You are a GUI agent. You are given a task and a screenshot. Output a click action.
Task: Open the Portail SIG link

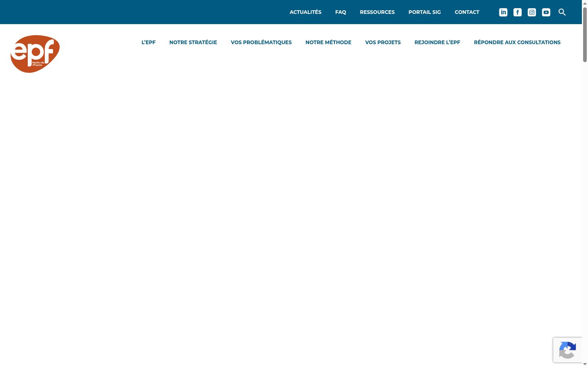coord(425,12)
